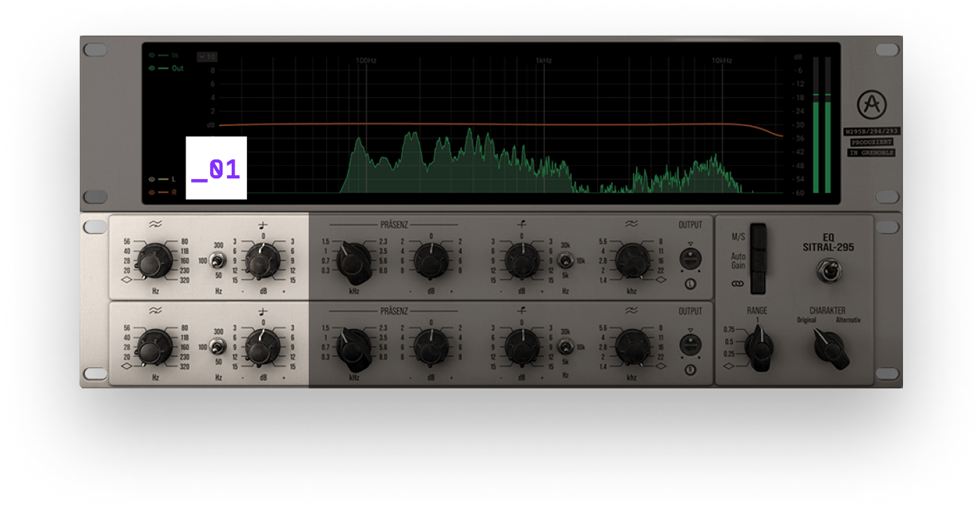Click the R channel low-pass kHz knob
This screenshot has height=506, width=980.
(x=631, y=346)
